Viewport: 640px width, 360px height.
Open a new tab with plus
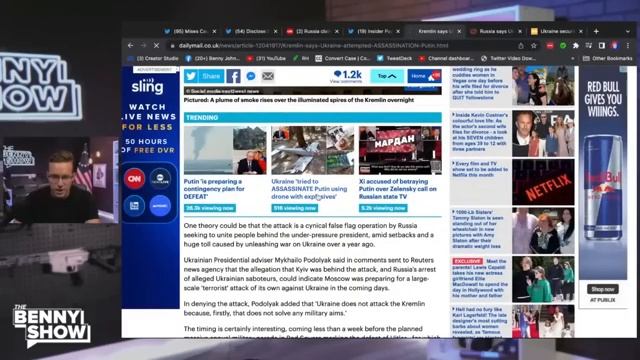point(596,31)
